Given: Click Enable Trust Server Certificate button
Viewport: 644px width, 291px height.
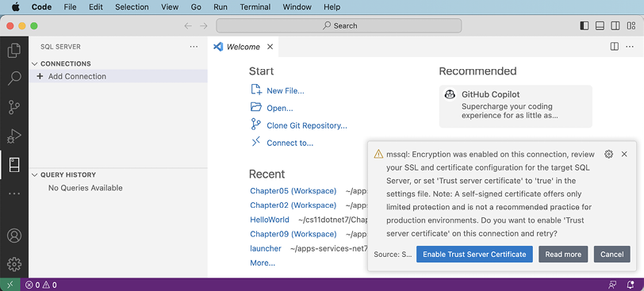Looking at the screenshot, I should [474, 255].
